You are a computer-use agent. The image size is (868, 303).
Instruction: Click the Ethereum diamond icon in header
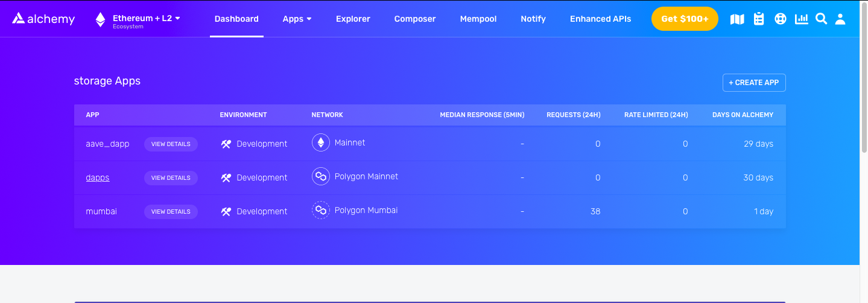tap(100, 19)
